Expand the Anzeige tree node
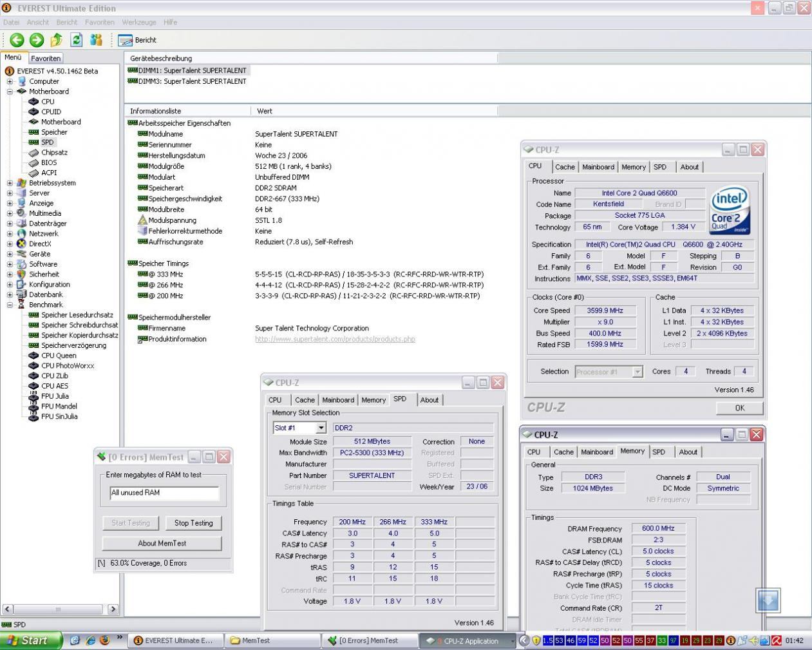The height and width of the screenshot is (650, 812). point(10,203)
